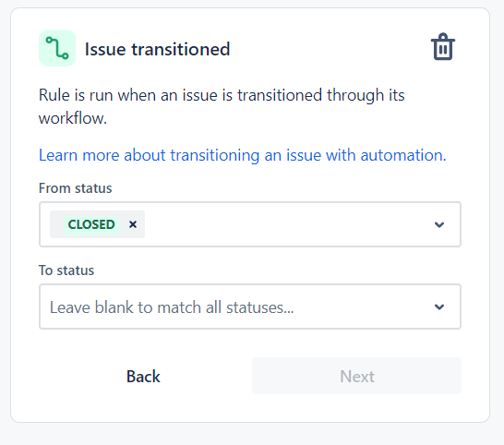504x445 pixels.
Task: Click the From status label
Action: click(75, 188)
